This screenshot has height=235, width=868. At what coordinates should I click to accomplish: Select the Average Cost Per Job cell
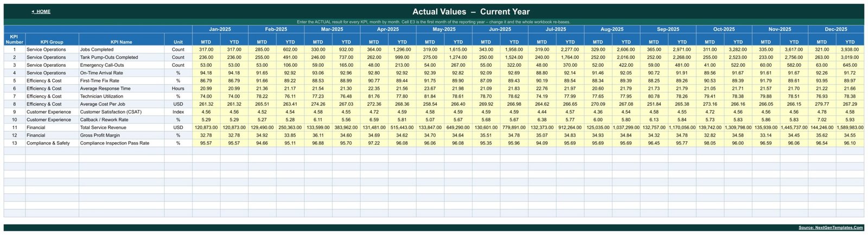122,104
